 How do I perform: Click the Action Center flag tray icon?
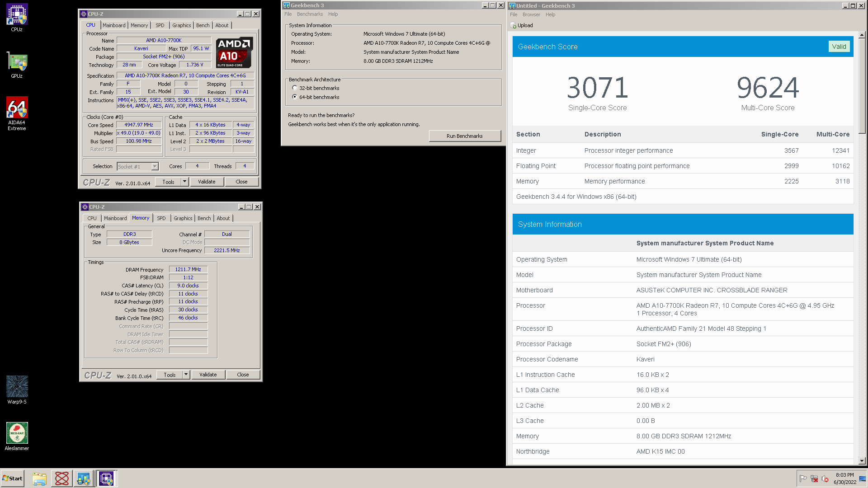coord(803,479)
